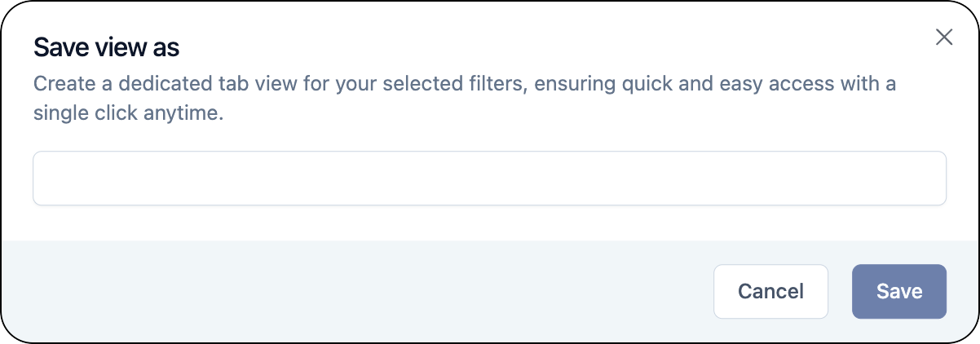Cancel saving the view
Image resolution: width=980 pixels, height=344 pixels.
(x=770, y=291)
